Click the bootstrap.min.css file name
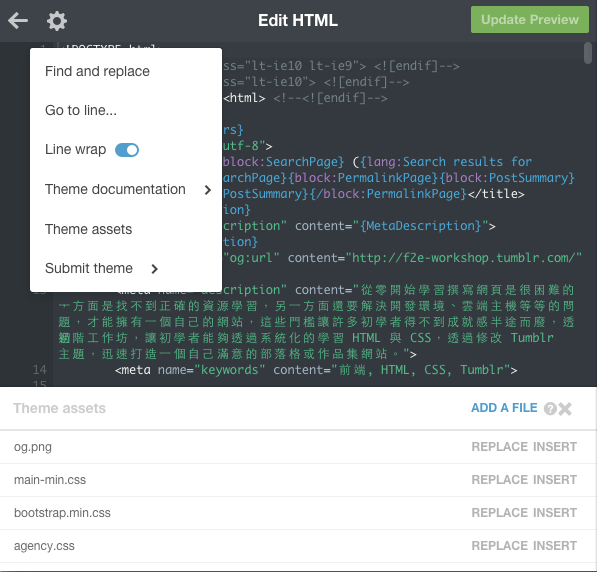Screen dimensions: 597x572 click(62, 513)
